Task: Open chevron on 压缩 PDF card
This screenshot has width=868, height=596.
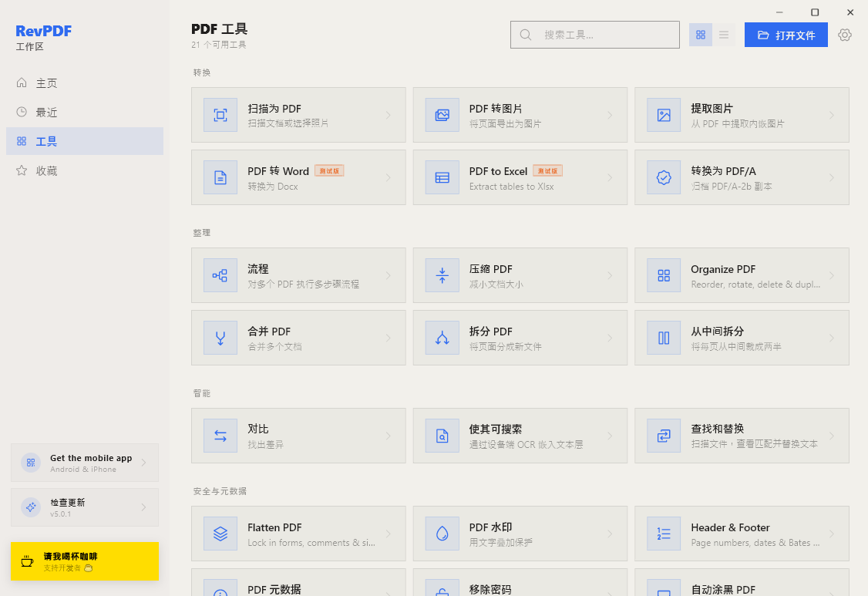Action: coord(610,275)
